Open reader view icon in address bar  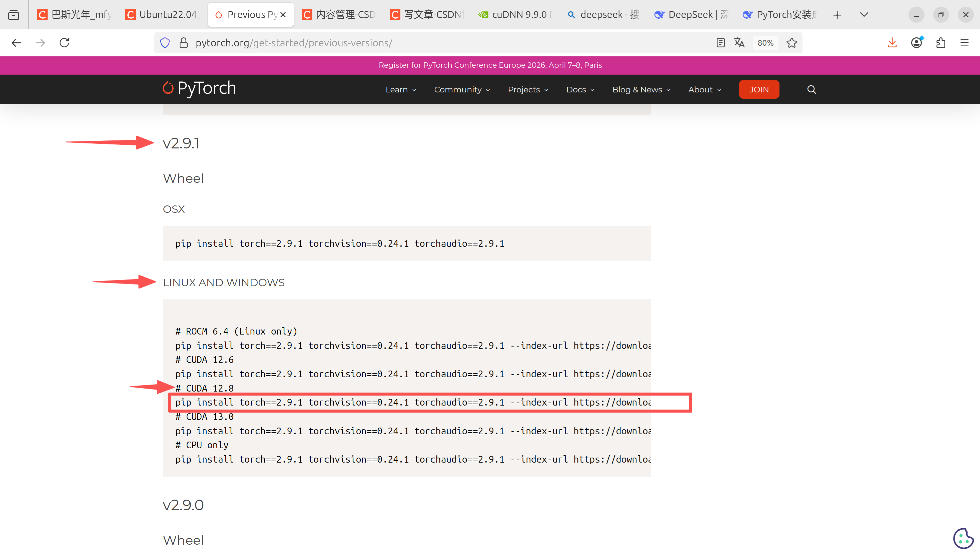[720, 43]
